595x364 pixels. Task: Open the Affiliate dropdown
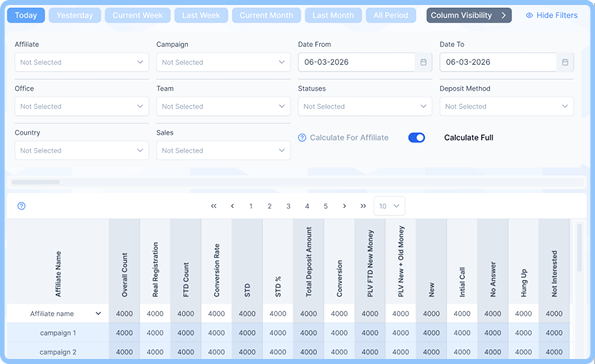coord(82,62)
